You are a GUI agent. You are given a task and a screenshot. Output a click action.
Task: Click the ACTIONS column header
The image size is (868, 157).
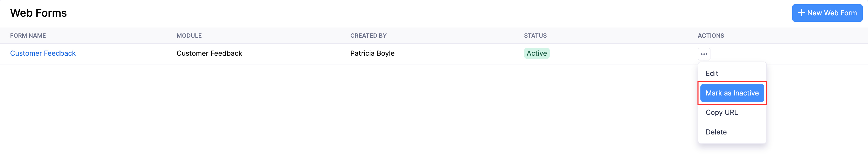(x=711, y=35)
